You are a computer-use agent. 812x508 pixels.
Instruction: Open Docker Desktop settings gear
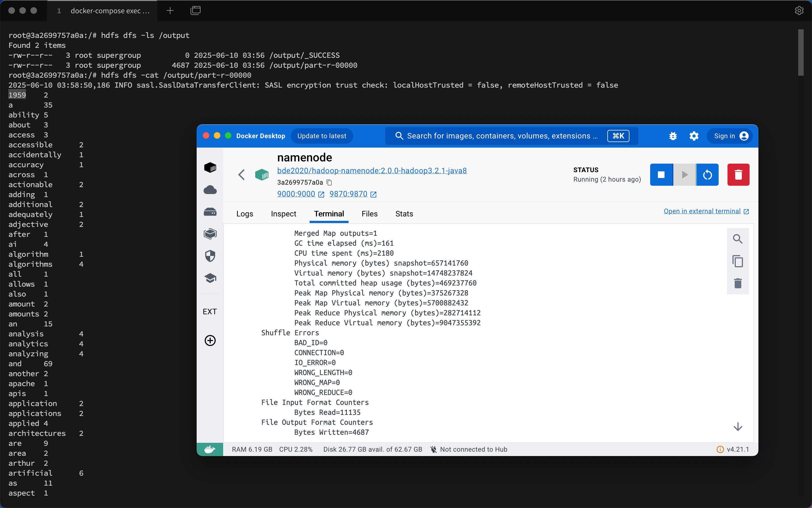(x=694, y=136)
